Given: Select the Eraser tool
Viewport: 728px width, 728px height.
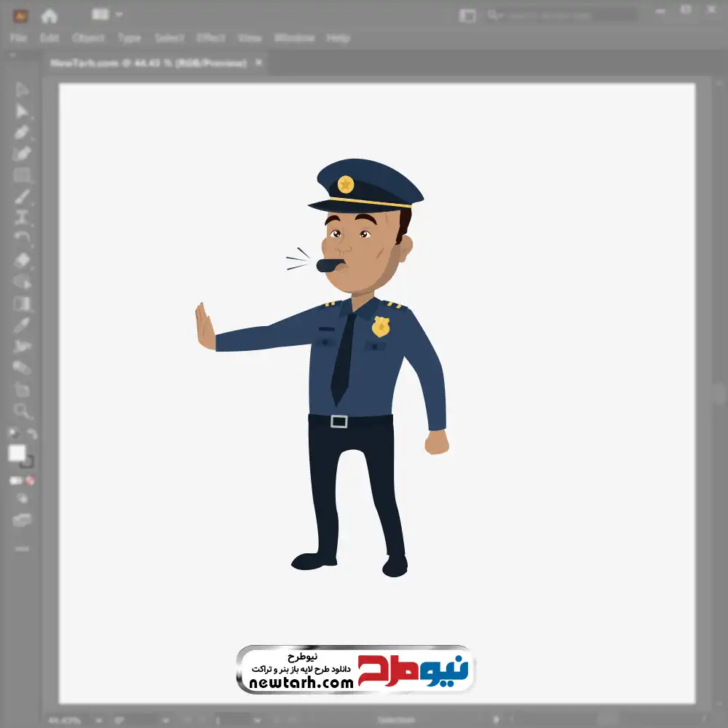Looking at the screenshot, I should [x=21, y=261].
